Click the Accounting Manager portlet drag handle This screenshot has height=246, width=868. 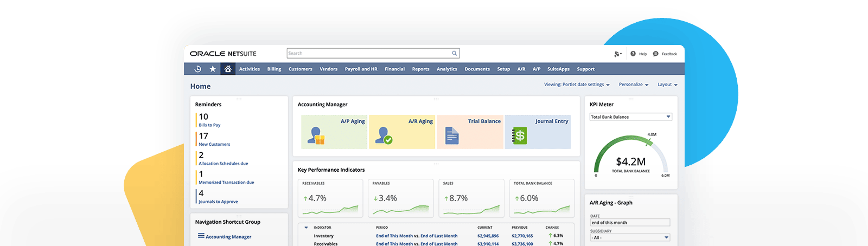tap(436, 99)
